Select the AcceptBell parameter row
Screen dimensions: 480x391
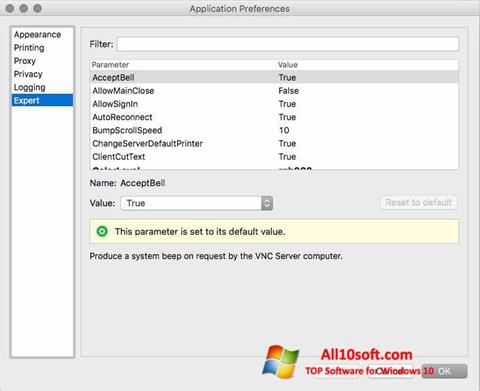click(x=274, y=77)
